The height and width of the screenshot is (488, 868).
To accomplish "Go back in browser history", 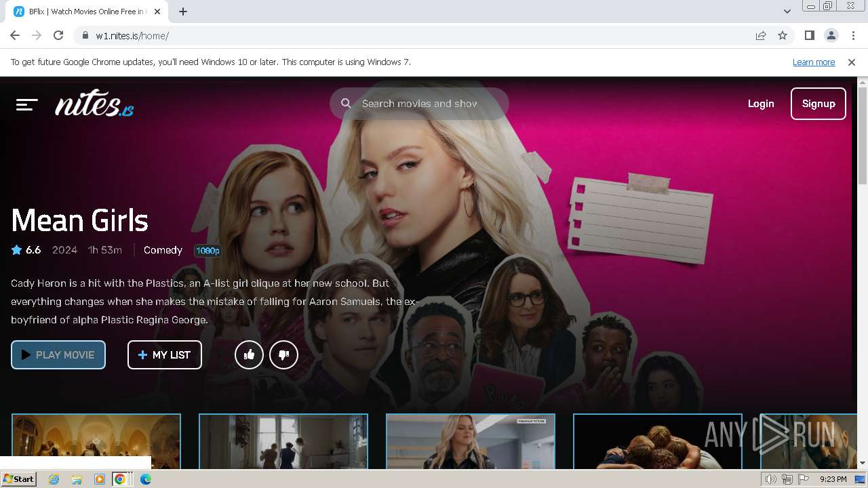I will pyautogui.click(x=15, y=35).
